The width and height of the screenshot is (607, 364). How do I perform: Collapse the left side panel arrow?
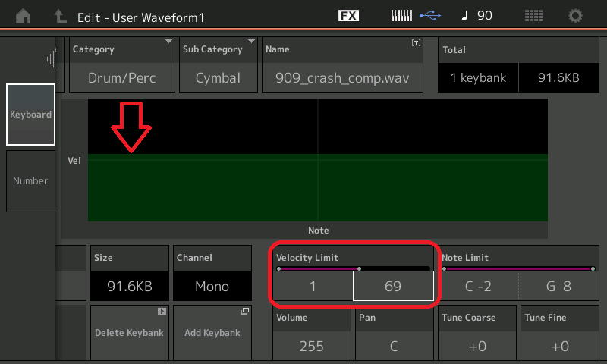[x=51, y=58]
